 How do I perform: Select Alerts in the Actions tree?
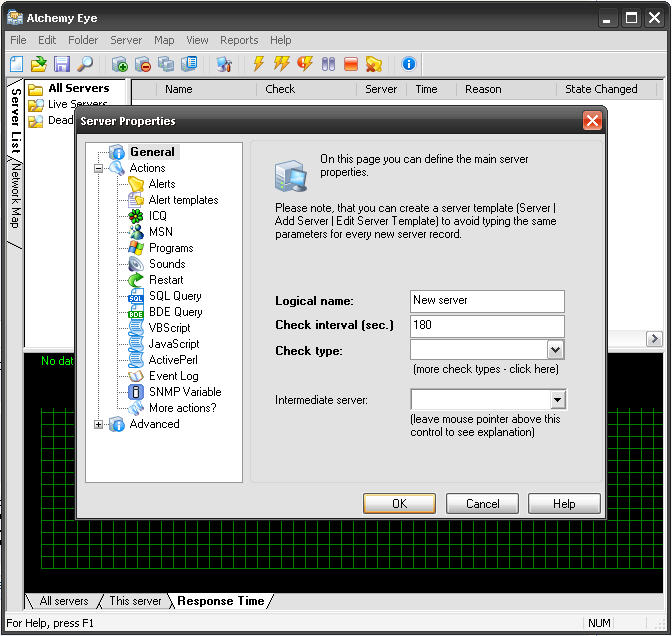coord(162,184)
